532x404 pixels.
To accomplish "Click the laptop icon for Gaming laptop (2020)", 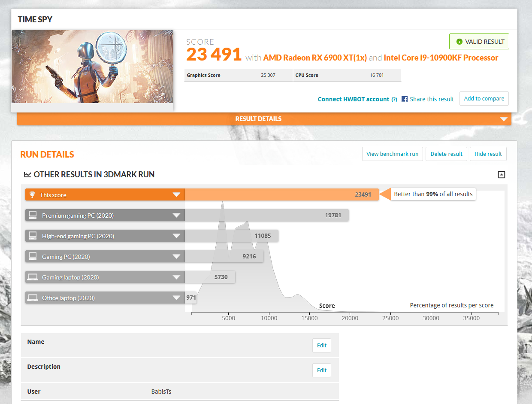I will coord(33,277).
